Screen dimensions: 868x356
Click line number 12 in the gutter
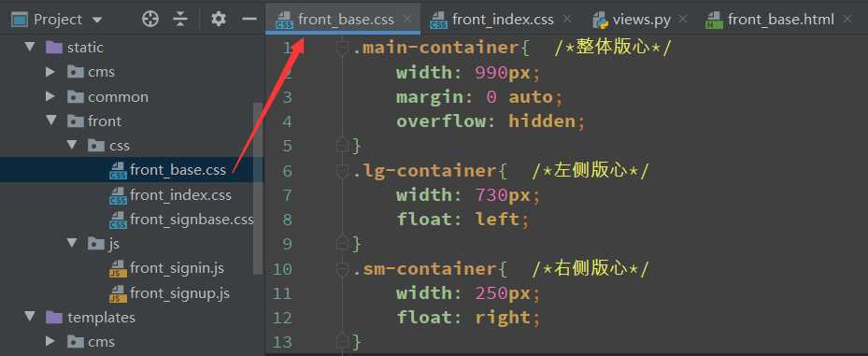point(282,318)
